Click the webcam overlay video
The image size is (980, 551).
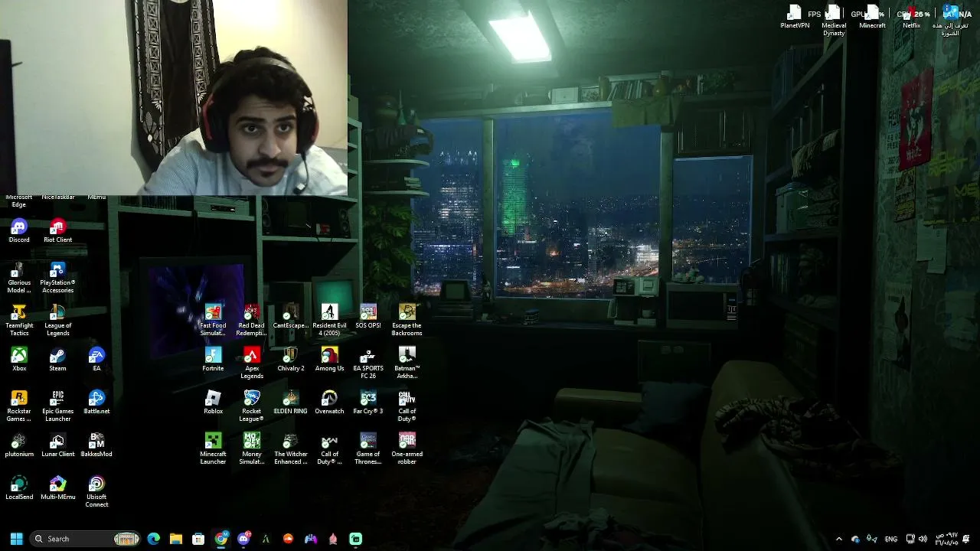coord(174,97)
